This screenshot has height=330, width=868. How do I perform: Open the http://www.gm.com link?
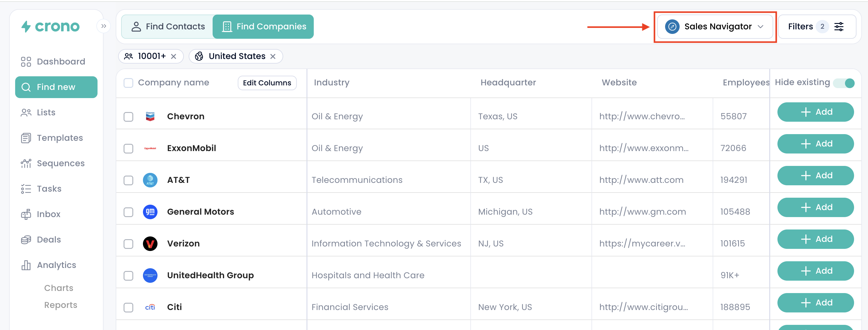[x=643, y=212]
